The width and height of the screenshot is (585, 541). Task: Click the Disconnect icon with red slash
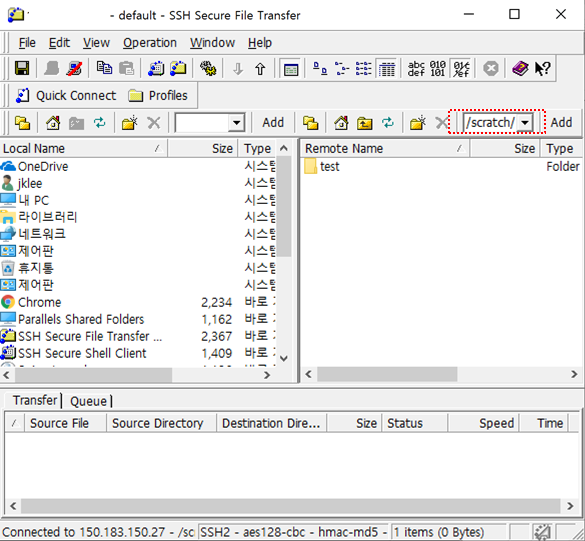(x=74, y=68)
